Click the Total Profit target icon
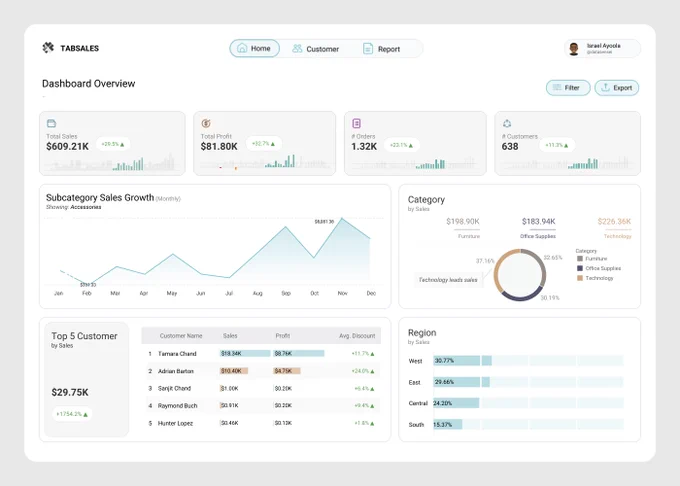The height and width of the screenshot is (486, 680). tap(206, 124)
